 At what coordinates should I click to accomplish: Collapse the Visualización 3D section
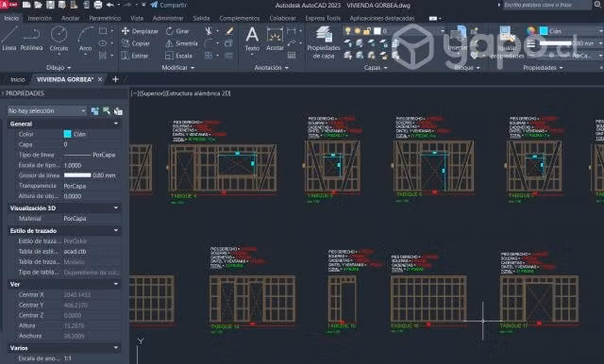116,207
